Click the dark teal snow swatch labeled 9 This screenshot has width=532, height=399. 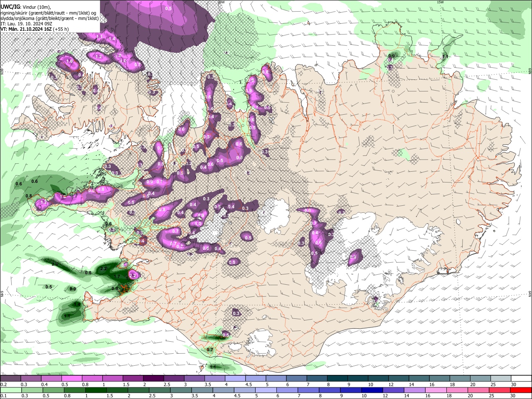point(357,378)
